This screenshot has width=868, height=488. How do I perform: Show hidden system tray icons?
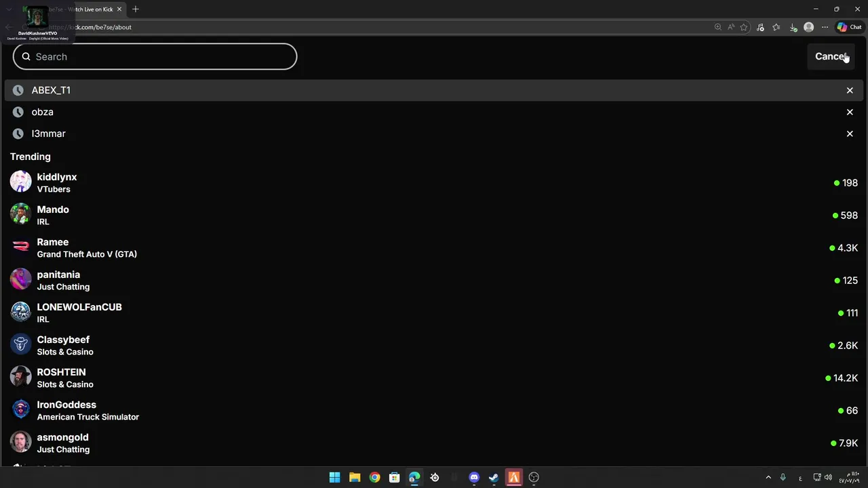click(768, 477)
